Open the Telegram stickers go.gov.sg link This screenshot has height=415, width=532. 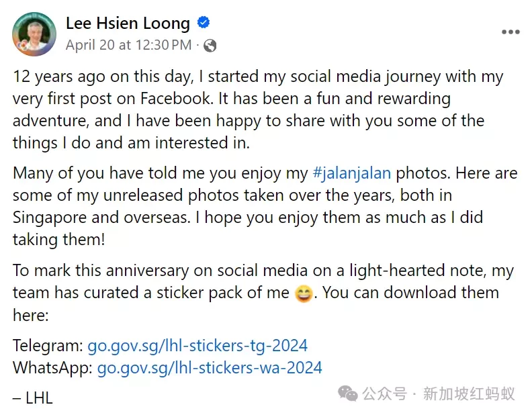click(x=197, y=346)
